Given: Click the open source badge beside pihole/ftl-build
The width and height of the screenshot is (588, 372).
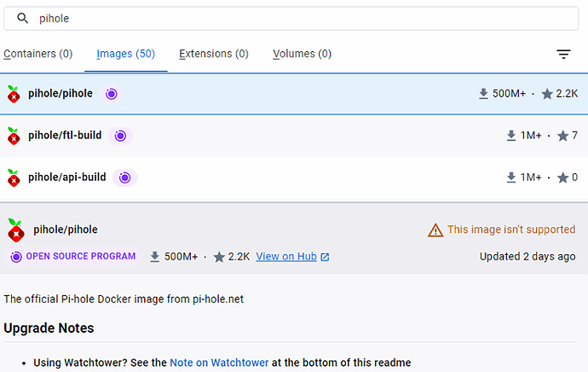Looking at the screenshot, I should (120, 136).
